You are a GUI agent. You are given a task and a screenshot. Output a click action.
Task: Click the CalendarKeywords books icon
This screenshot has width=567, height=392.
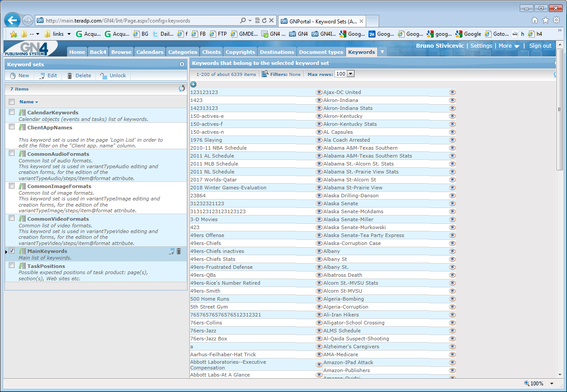(22, 113)
